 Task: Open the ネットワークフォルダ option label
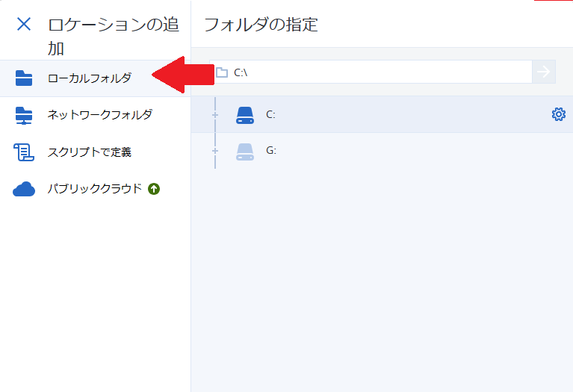click(x=100, y=115)
